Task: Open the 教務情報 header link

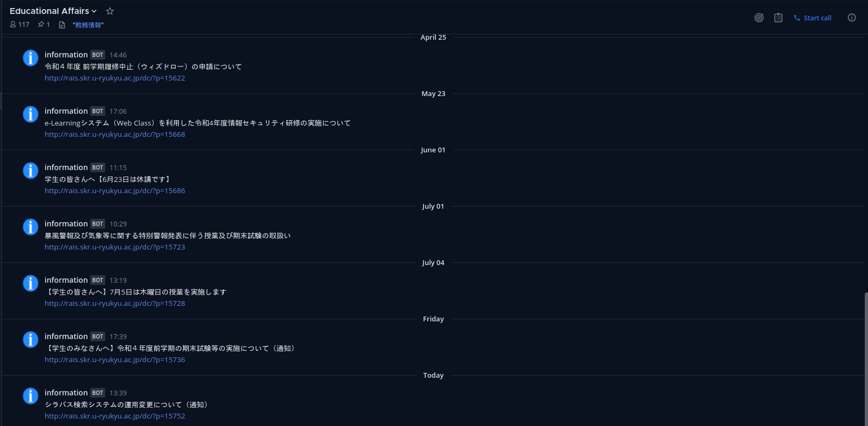Action: 88,25
